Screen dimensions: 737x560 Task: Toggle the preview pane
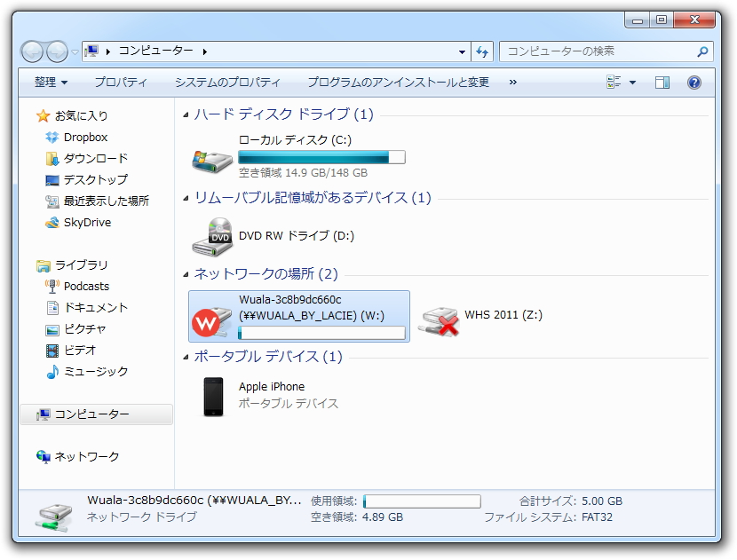pyautogui.click(x=661, y=83)
